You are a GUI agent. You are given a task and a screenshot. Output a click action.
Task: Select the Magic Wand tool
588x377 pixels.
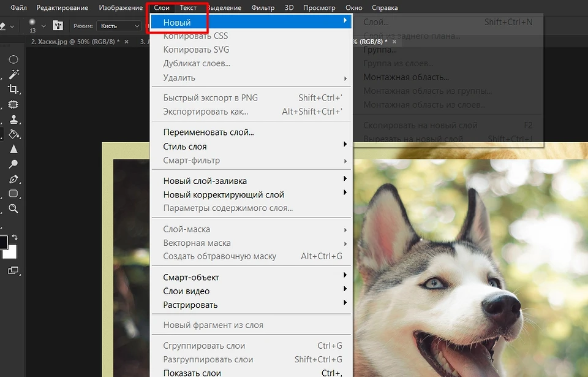tap(13, 74)
